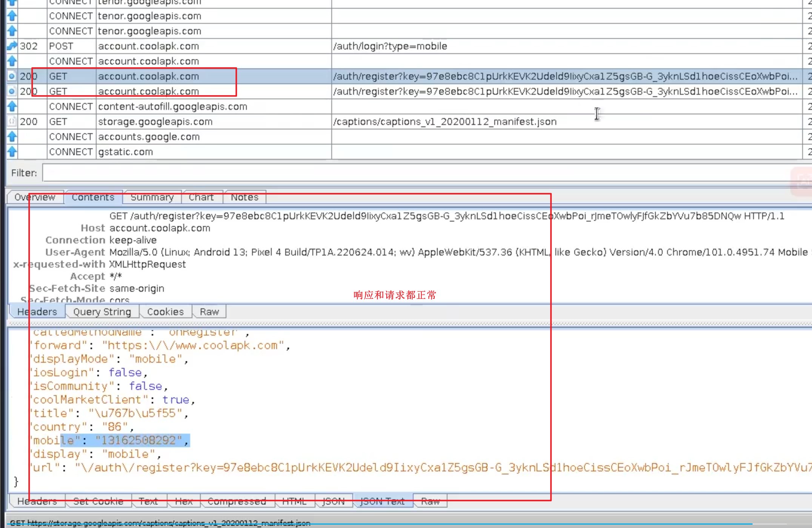Viewport: 812px width, 528px height.
Task: Switch to the Chart tab
Action: click(x=202, y=197)
